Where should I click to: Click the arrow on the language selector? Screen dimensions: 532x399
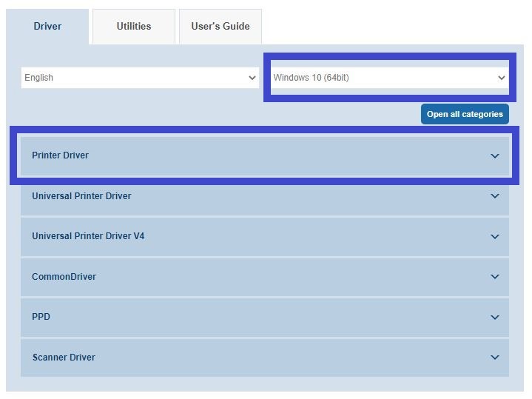252,78
